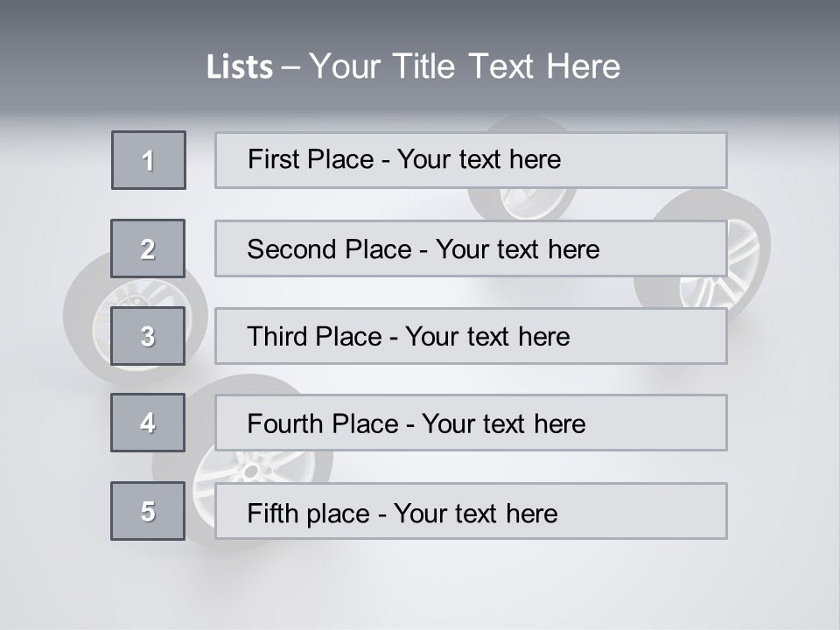Select the number 2 box
This screenshot has width=840, height=630.
coord(148,248)
